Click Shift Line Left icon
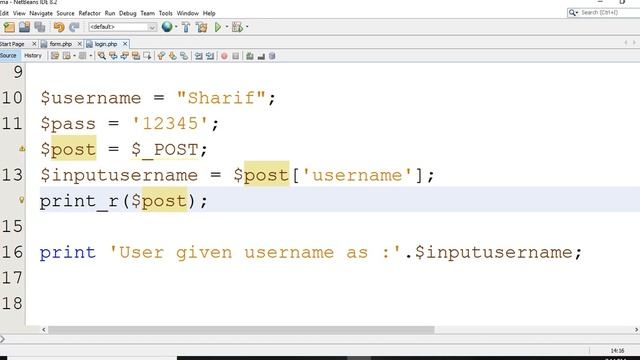This screenshot has height=360, width=640. point(198,56)
